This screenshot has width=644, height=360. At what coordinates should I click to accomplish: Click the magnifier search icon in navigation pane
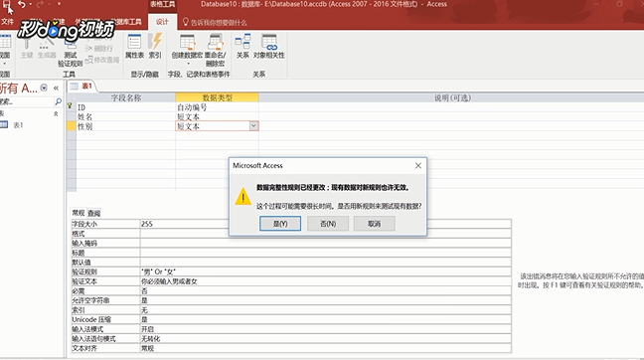[x=58, y=101]
